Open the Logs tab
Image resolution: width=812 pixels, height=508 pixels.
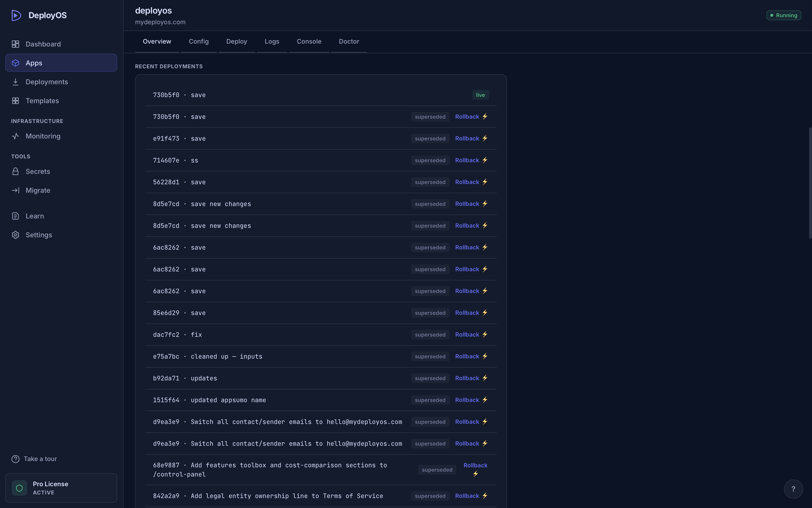pyautogui.click(x=272, y=42)
